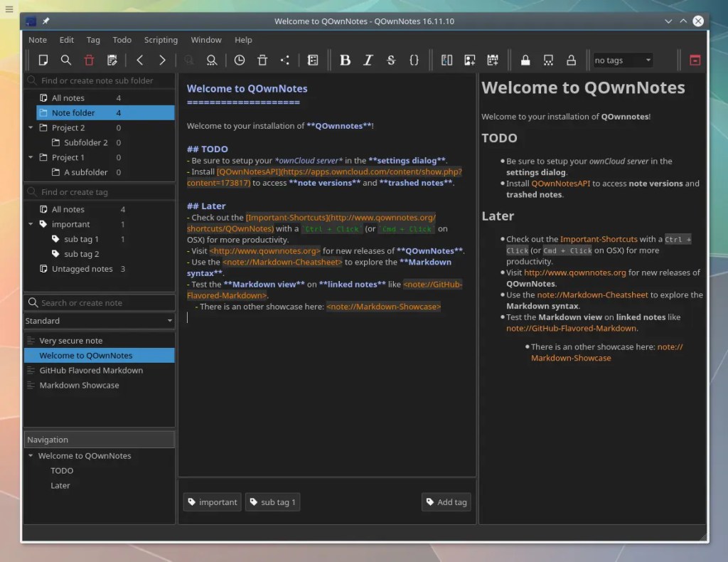Collapse the Project 2 folder

tap(31, 128)
